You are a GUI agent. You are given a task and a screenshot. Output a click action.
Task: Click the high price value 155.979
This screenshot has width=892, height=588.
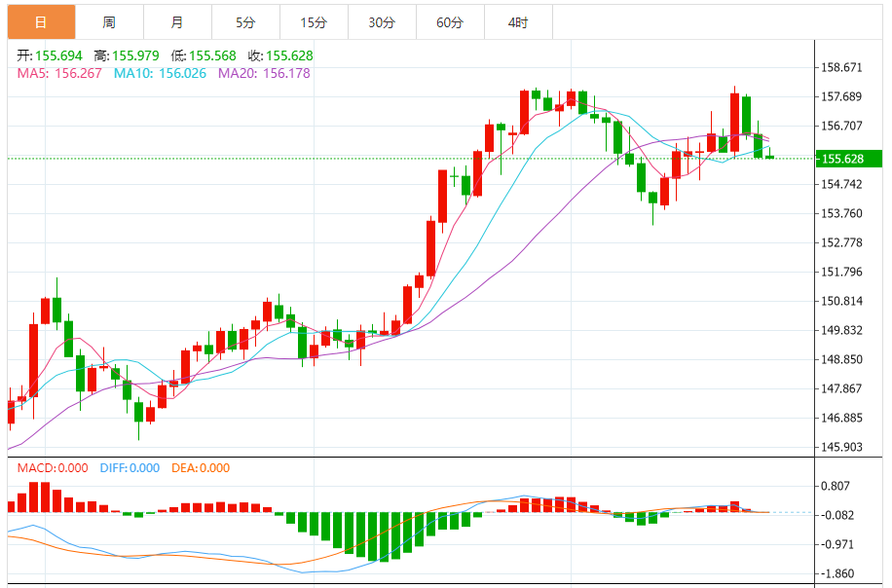[x=135, y=55]
